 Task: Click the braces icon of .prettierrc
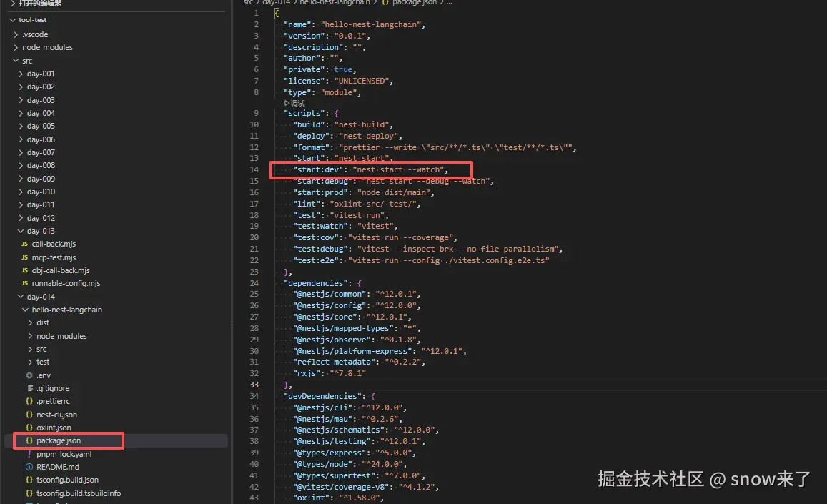pyautogui.click(x=29, y=401)
